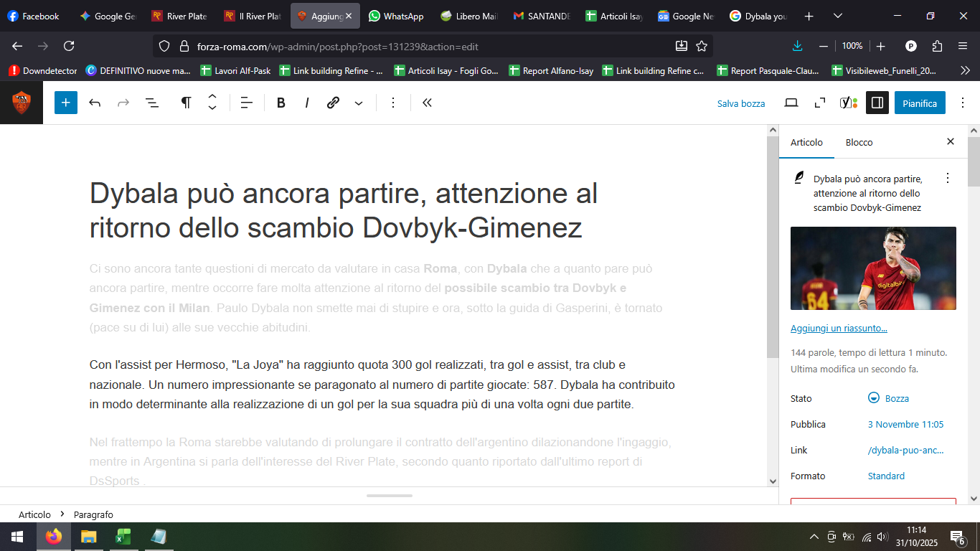Toggle fullscreen editor mode
This screenshot has height=551, width=980.
[820, 103]
